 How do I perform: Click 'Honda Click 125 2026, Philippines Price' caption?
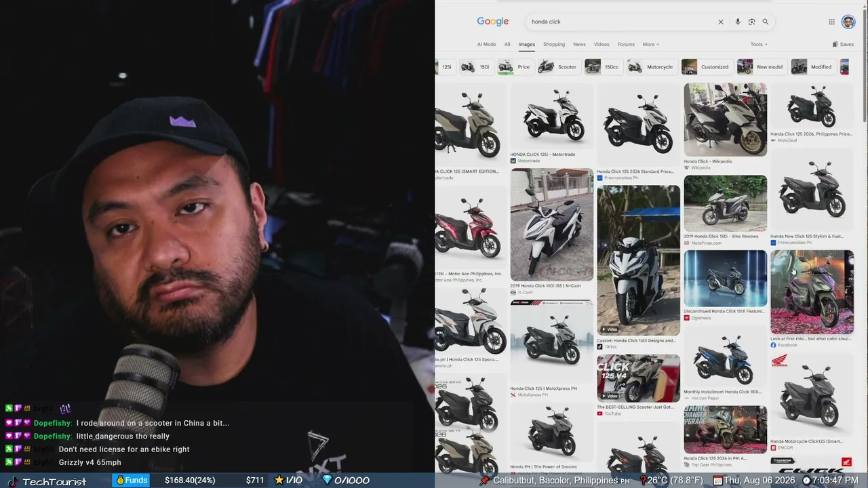[x=811, y=134]
